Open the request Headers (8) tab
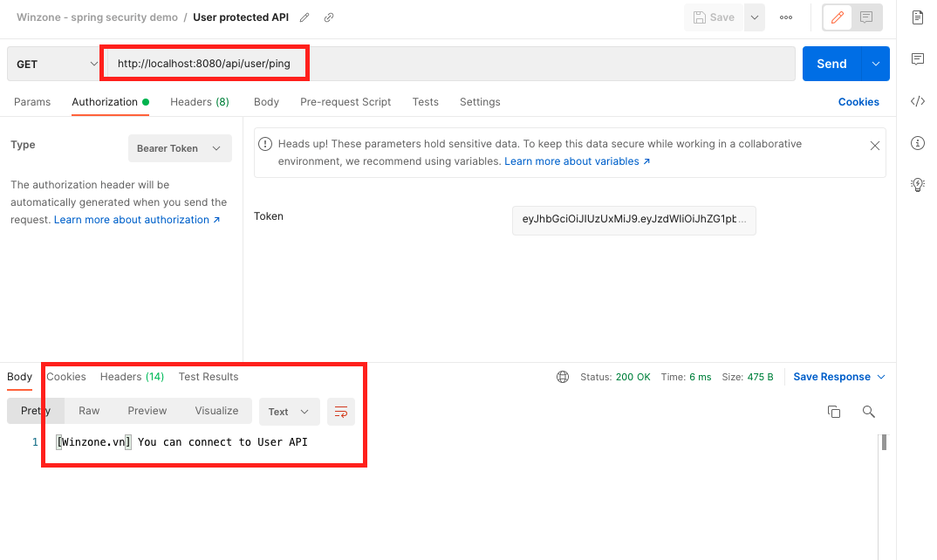The image size is (937, 560). pos(200,101)
